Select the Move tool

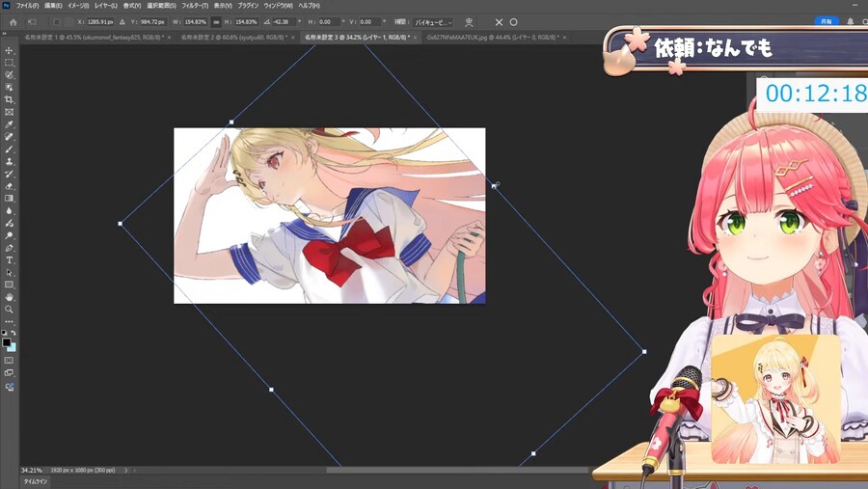click(9, 50)
